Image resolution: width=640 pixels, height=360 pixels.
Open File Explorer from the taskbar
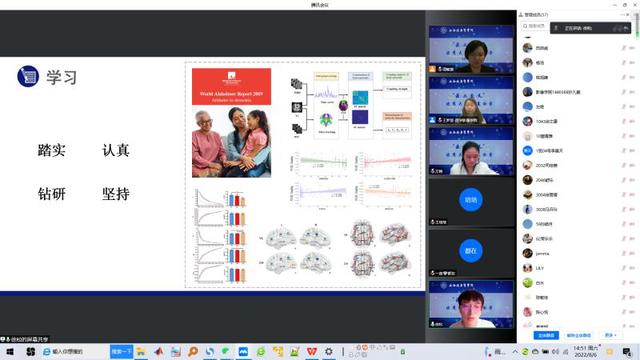coord(141,351)
